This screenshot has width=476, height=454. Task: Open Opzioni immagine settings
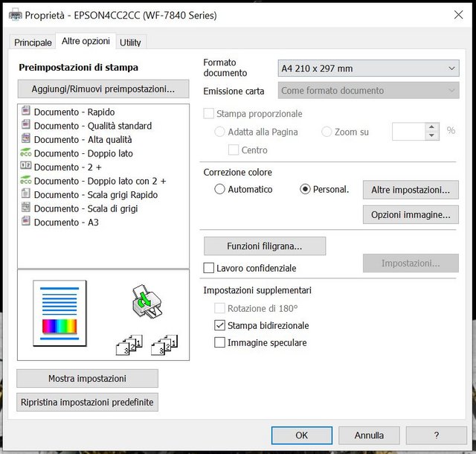tap(411, 215)
